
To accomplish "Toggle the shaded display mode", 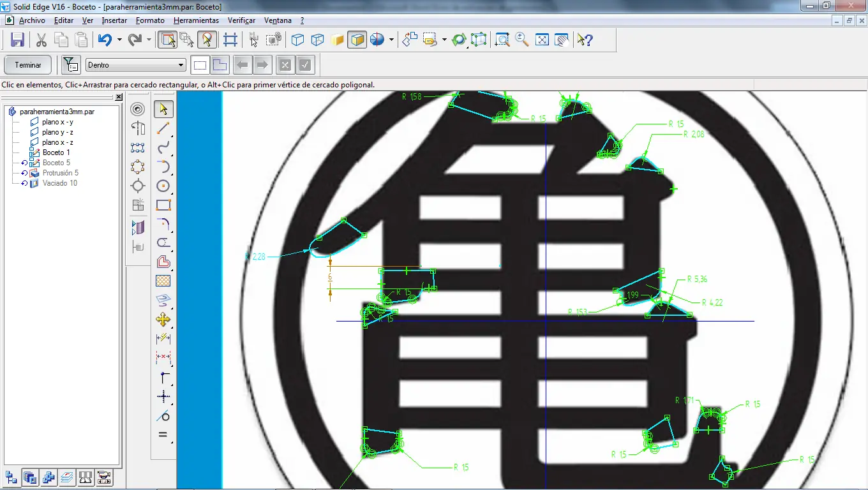I will pos(338,40).
